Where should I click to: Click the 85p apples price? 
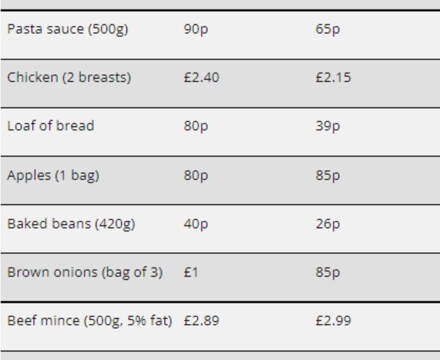pos(328,176)
